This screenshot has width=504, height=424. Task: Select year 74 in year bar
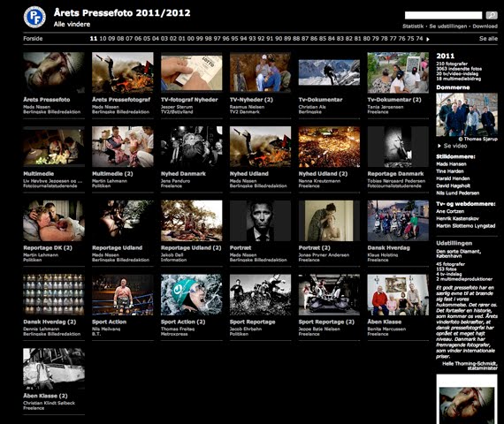point(419,39)
